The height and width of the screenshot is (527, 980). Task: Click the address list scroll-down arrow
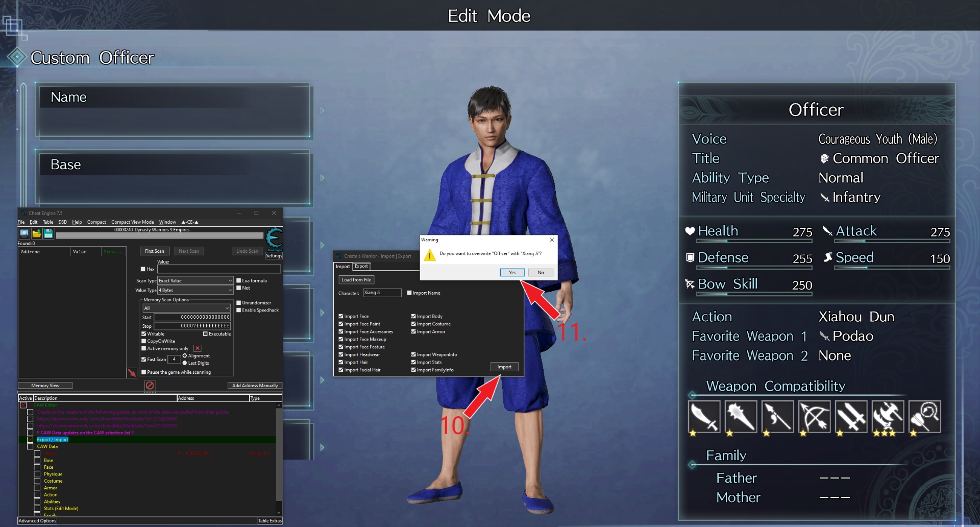279,512
